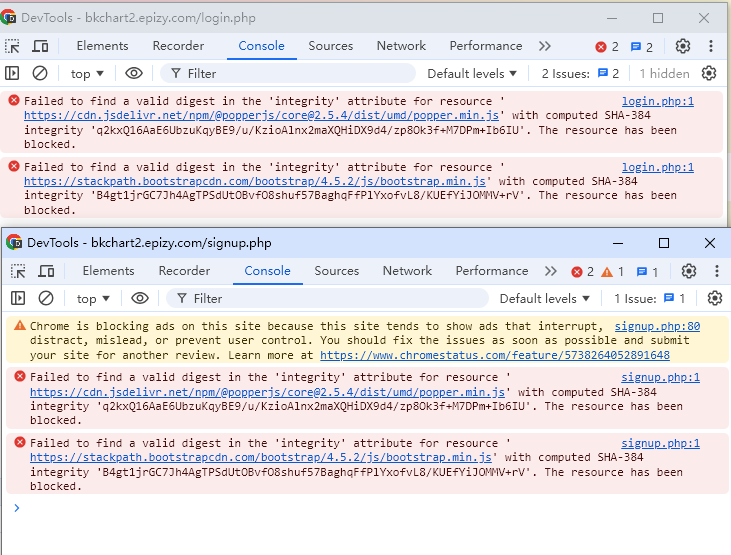Toggle device toolbar icon in signup.php DevTools
The width and height of the screenshot is (731, 555).
(x=46, y=271)
